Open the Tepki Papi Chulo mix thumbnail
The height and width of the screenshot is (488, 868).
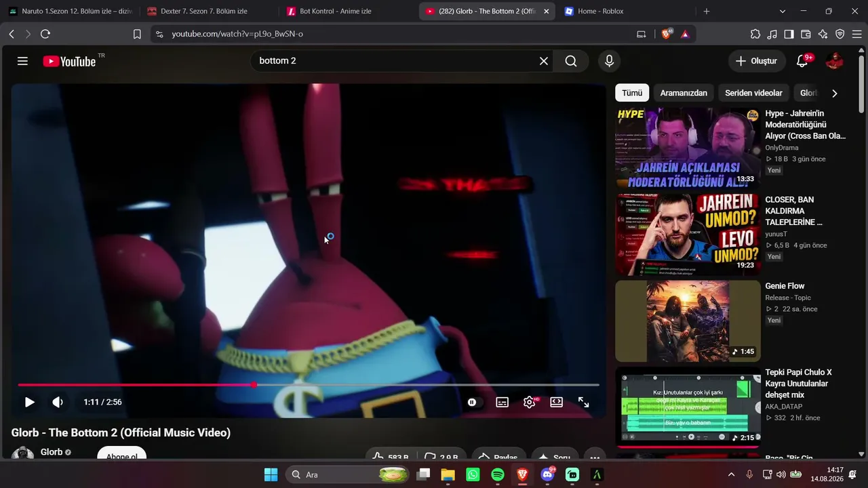click(x=688, y=407)
